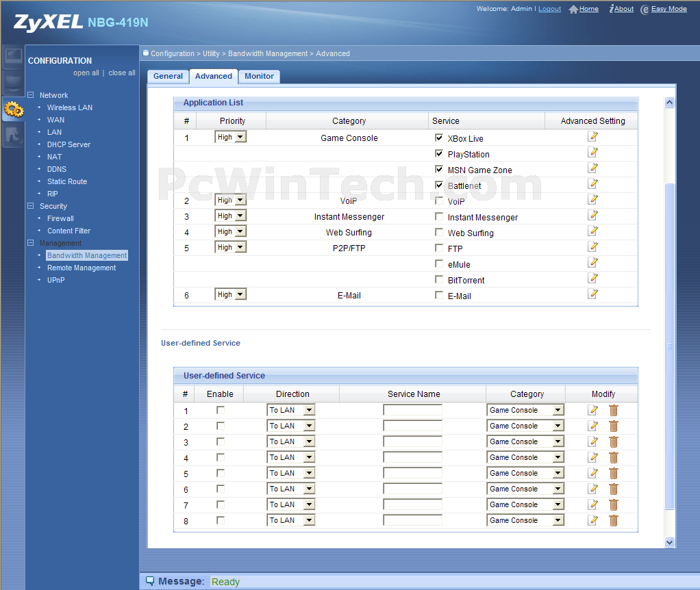The width and height of the screenshot is (700, 590).
Task: Delete user-defined service row 2
Action: (614, 426)
